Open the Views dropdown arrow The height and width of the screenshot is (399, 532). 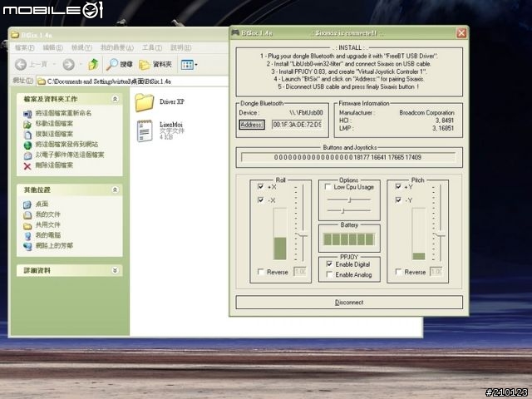(x=196, y=65)
